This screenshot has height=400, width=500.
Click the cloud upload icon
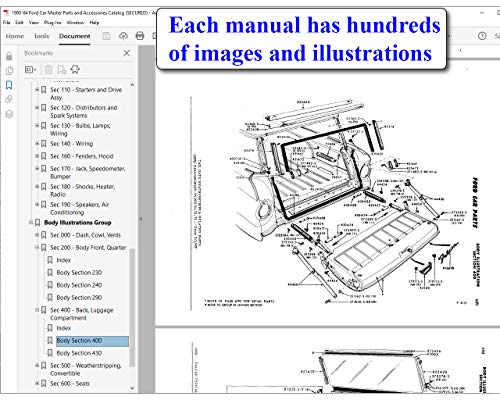[123, 36]
